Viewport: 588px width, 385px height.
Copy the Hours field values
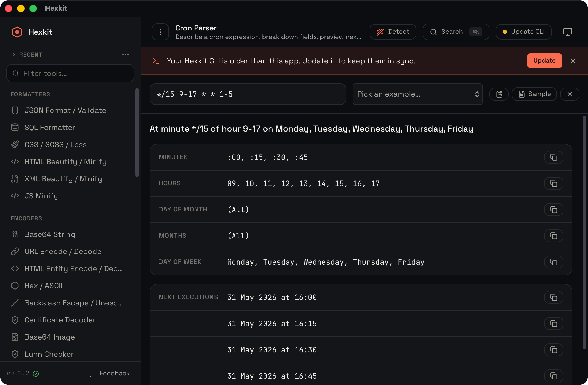[554, 183]
